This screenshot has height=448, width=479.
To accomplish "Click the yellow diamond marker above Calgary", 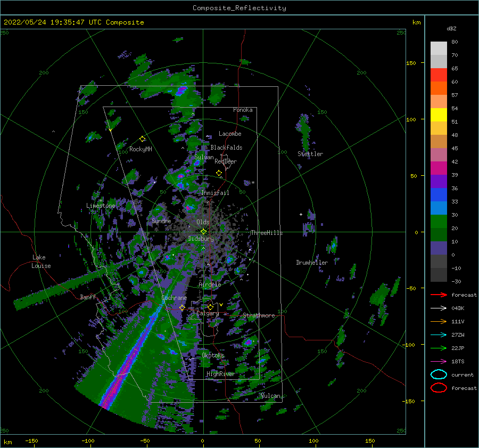I will pyautogui.click(x=210, y=307).
